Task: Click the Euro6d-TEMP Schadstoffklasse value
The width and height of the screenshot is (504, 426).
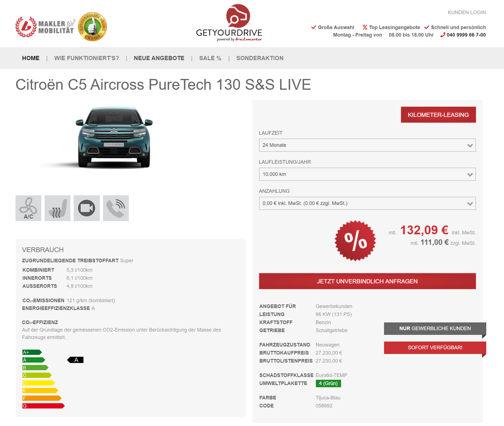Action: (x=331, y=375)
